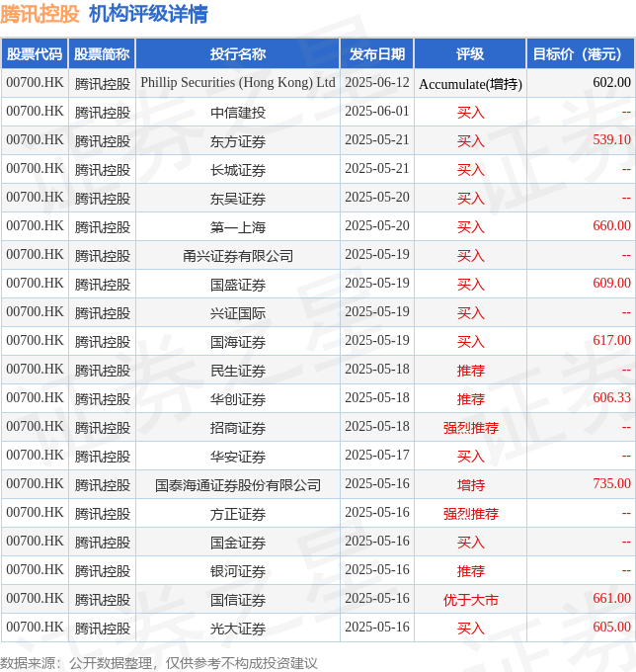
Task: Click the 2025-06-01 date cell
Action: 377,112
